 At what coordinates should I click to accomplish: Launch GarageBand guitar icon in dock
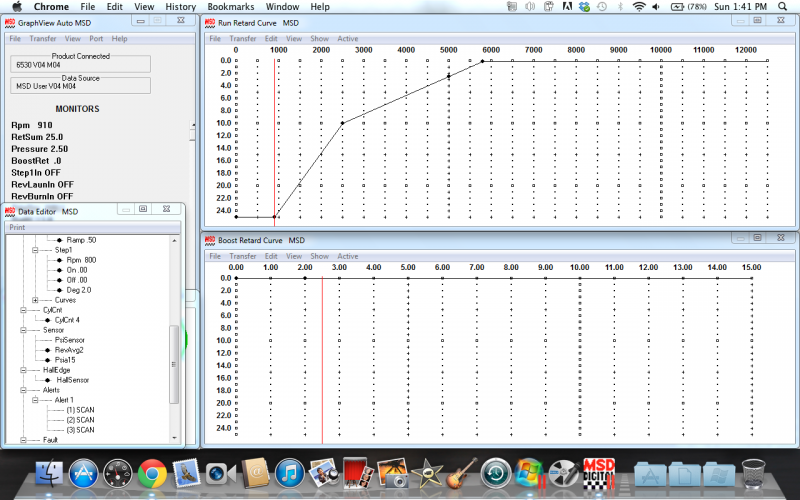coord(461,473)
